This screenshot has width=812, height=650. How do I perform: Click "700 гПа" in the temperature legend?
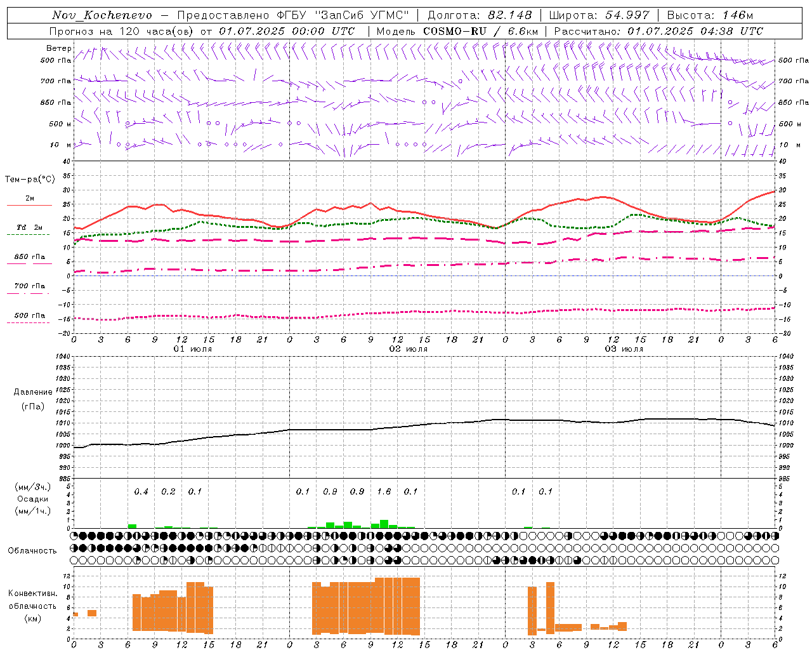(30, 286)
